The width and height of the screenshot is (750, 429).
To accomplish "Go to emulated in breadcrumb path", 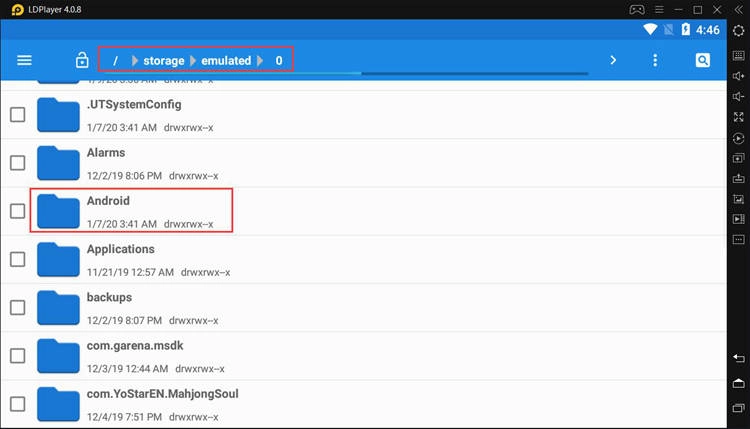I will (x=226, y=61).
